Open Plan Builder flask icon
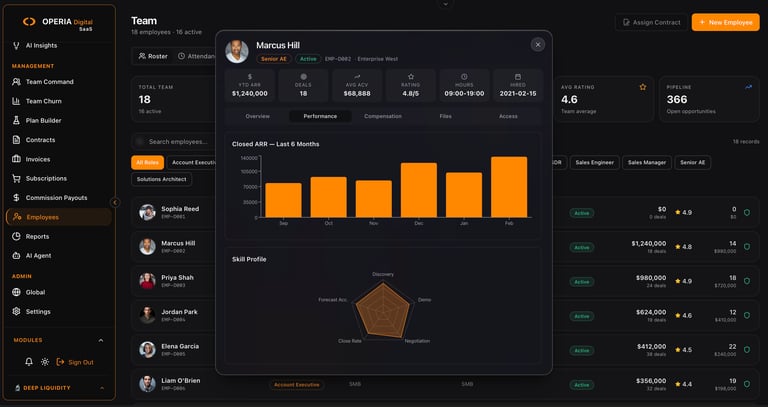 pos(16,120)
